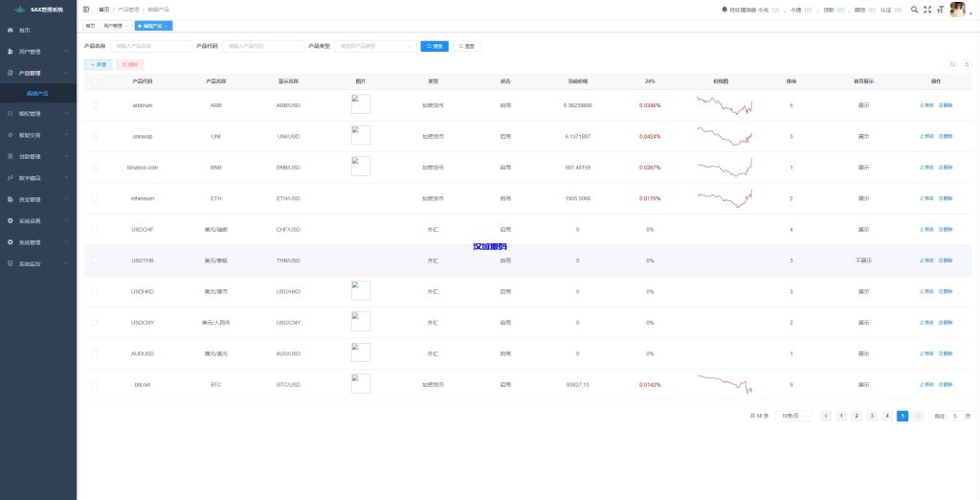The image size is (980, 500).
Task: Click the search magnifier icon in header
Action: 914,9
